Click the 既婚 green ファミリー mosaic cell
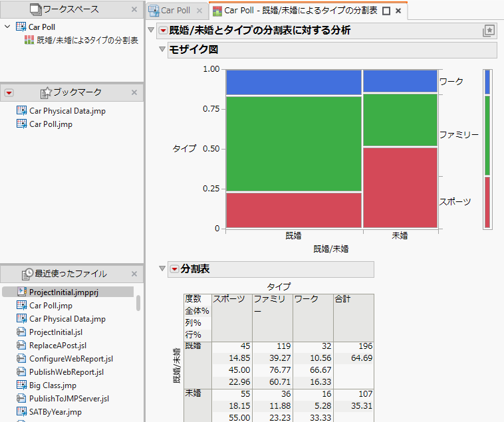The width and height of the screenshot is (504, 422). [x=294, y=144]
